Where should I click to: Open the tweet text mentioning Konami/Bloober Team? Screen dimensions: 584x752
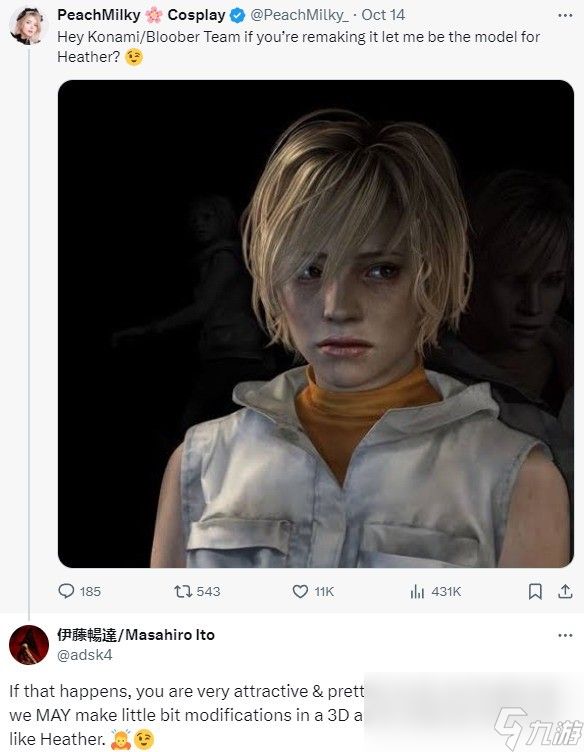298,47
